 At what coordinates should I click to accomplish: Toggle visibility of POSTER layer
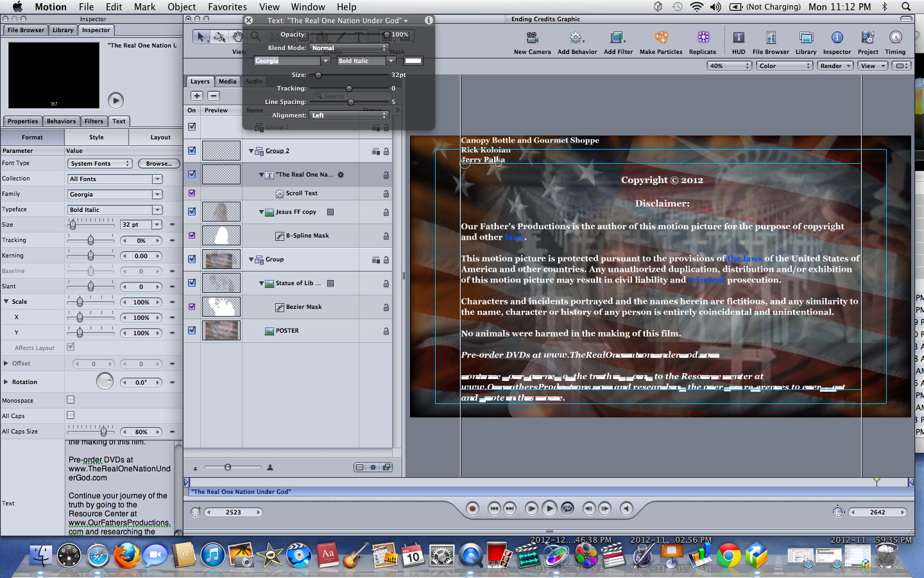pyautogui.click(x=192, y=330)
